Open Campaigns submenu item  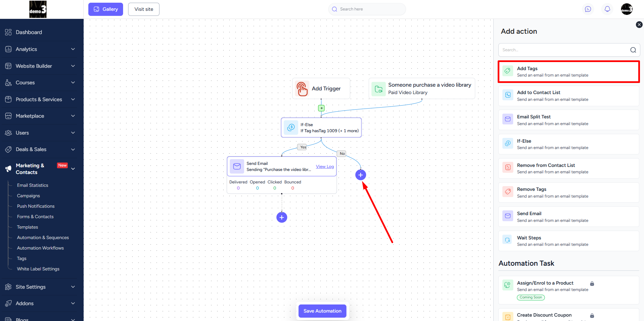click(28, 196)
